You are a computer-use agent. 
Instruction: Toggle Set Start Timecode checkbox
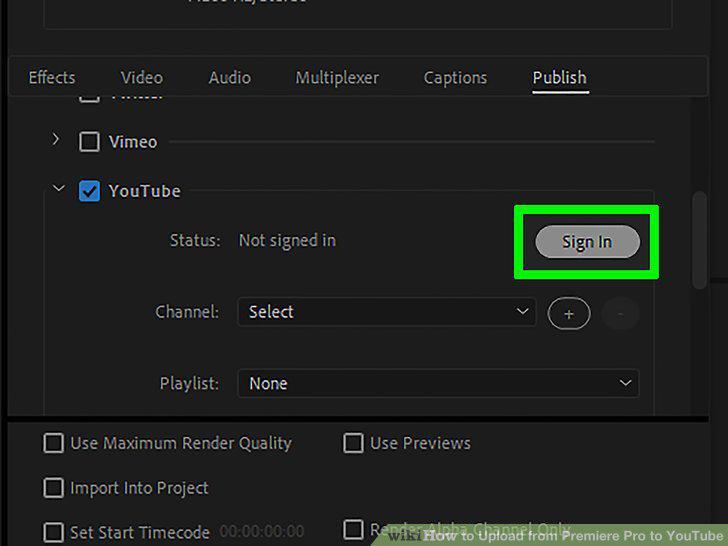[53, 532]
